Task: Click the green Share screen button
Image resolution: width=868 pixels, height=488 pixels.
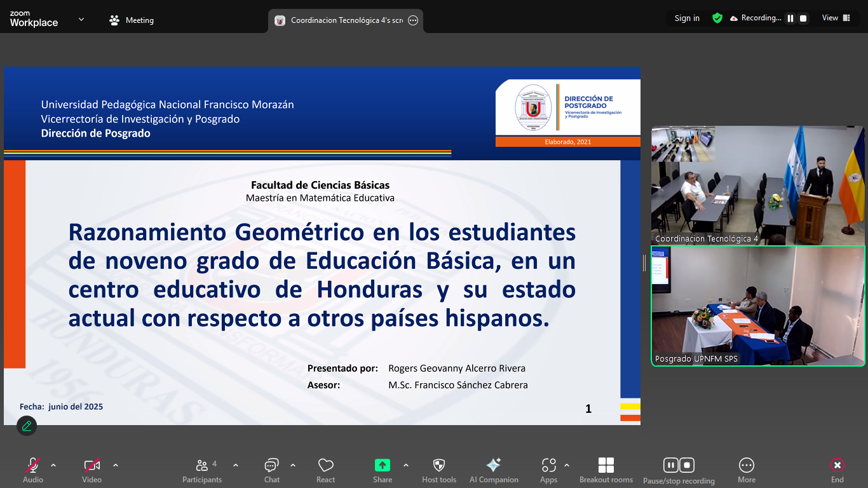Action: tap(383, 470)
